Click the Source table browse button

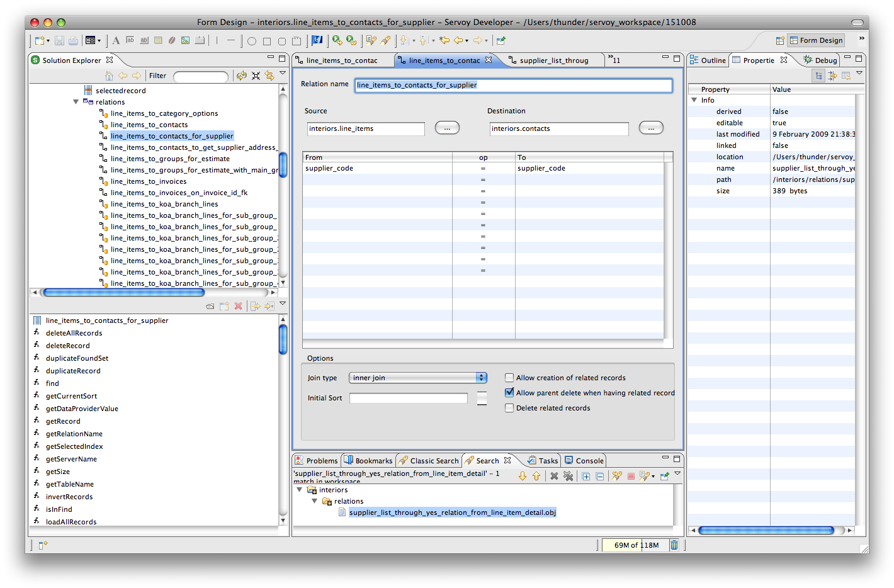click(447, 128)
